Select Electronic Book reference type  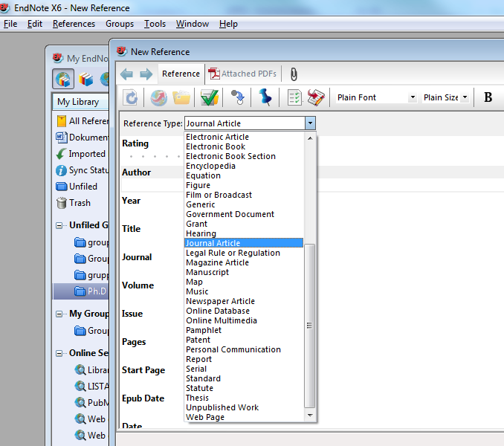click(244, 146)
